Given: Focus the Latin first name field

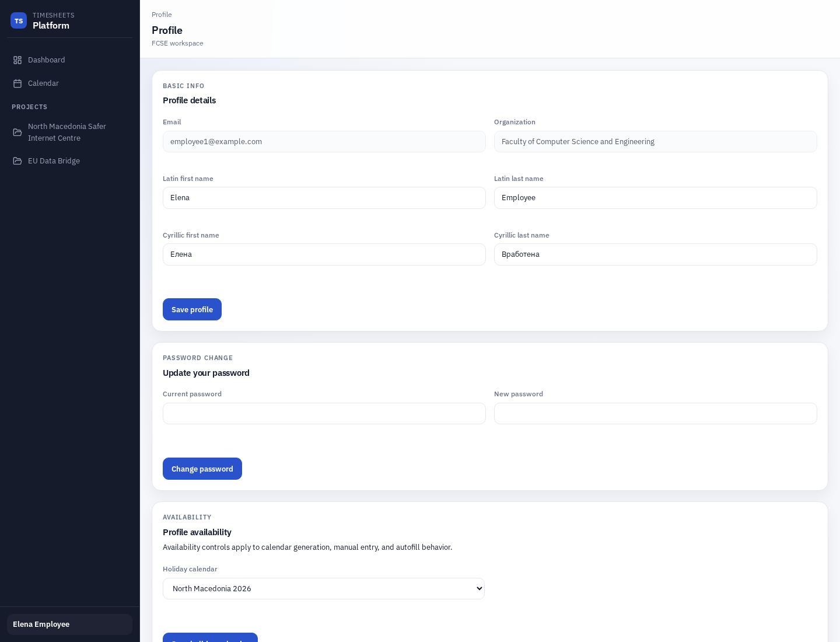Looking at the screenshot, I should click(x=324, y=198).
